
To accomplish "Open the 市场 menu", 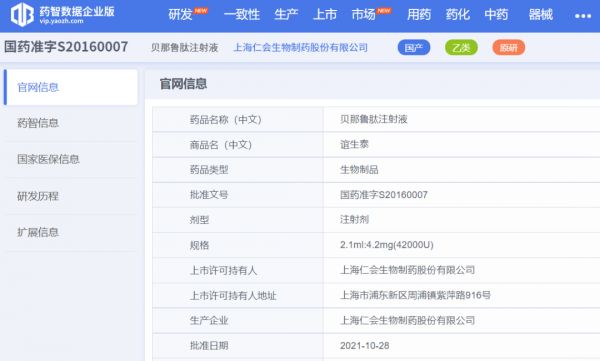I will pos(364,15).
